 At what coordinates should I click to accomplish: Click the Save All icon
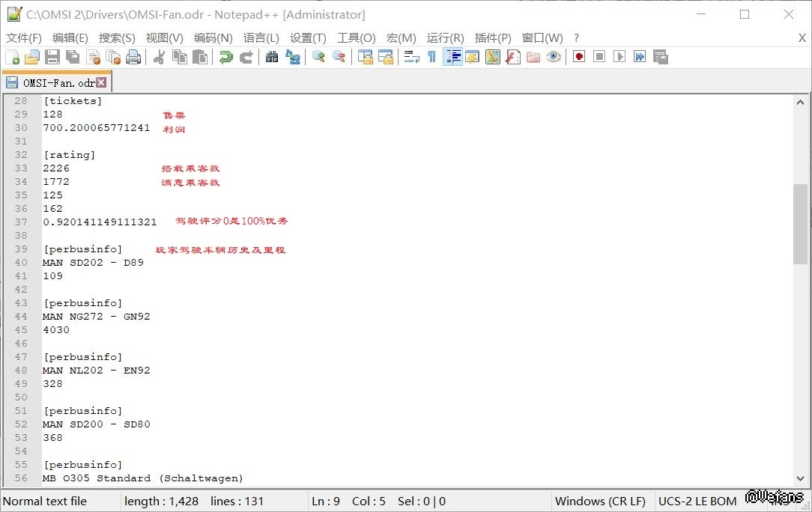(x=73, y=57)
